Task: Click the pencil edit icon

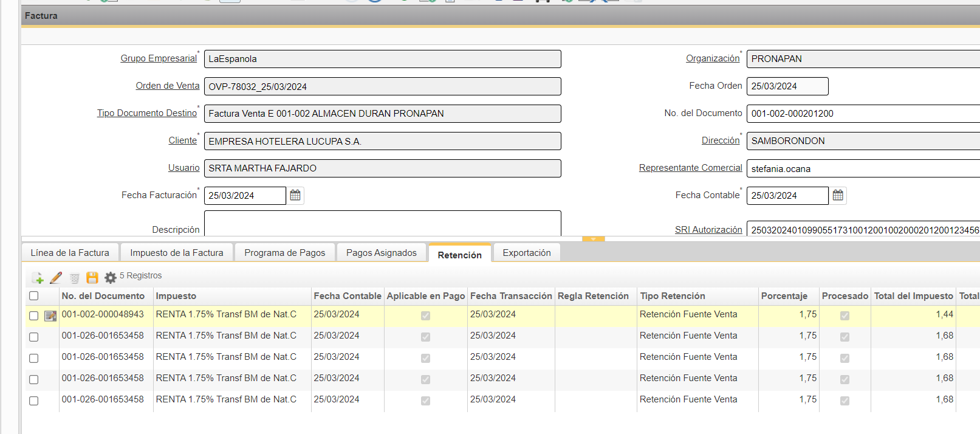Action: point(56,278)
